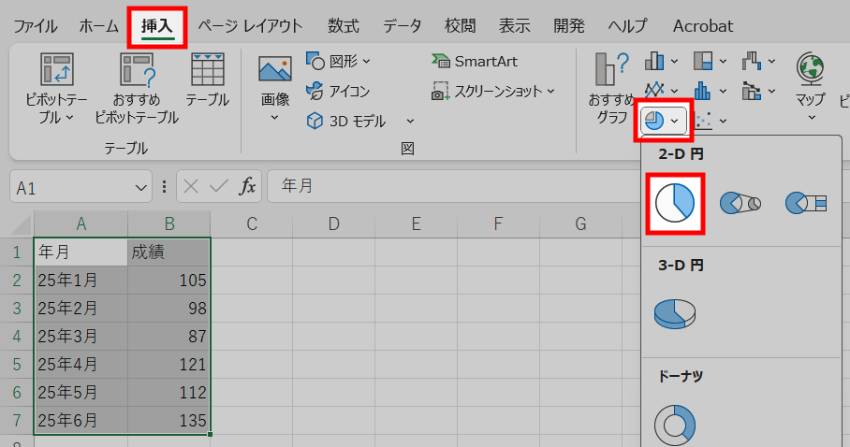Viewport: 850px width, 447px height.
Task: Open the Acrobat tab
Action: (703, 26)
